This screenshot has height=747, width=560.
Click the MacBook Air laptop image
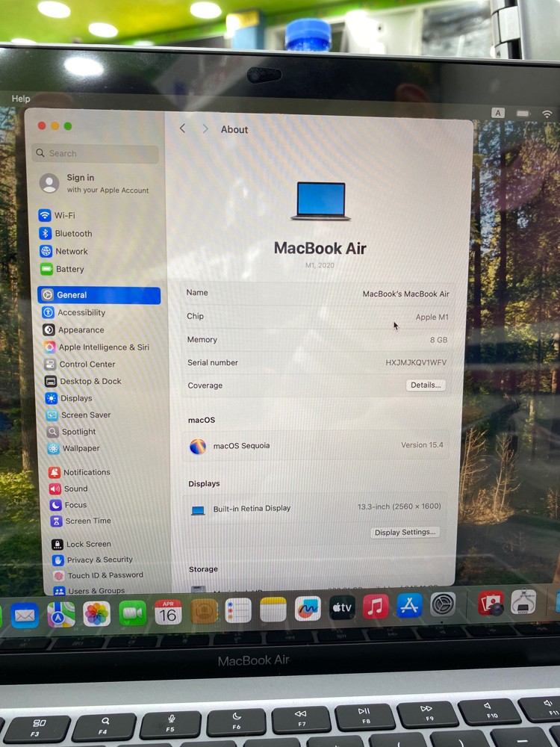321,201
